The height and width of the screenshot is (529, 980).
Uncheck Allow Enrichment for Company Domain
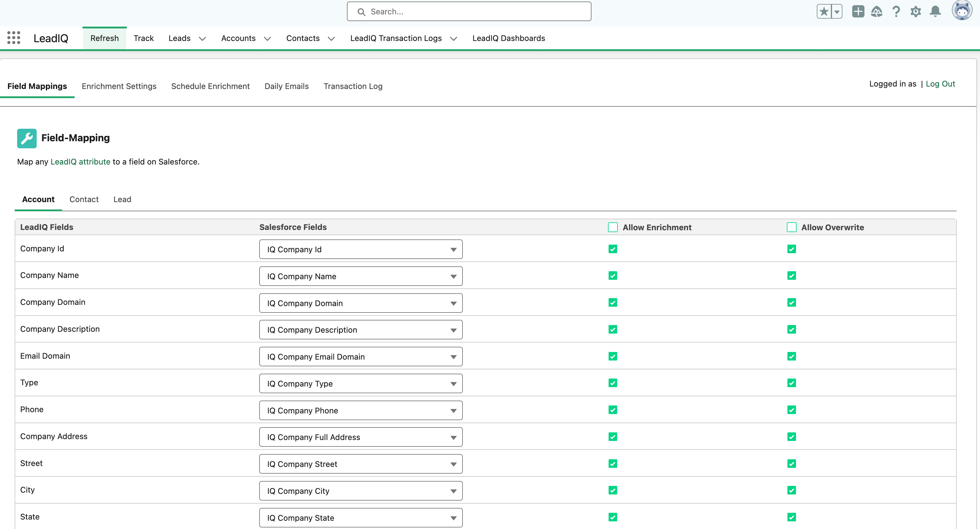(613, 302)
